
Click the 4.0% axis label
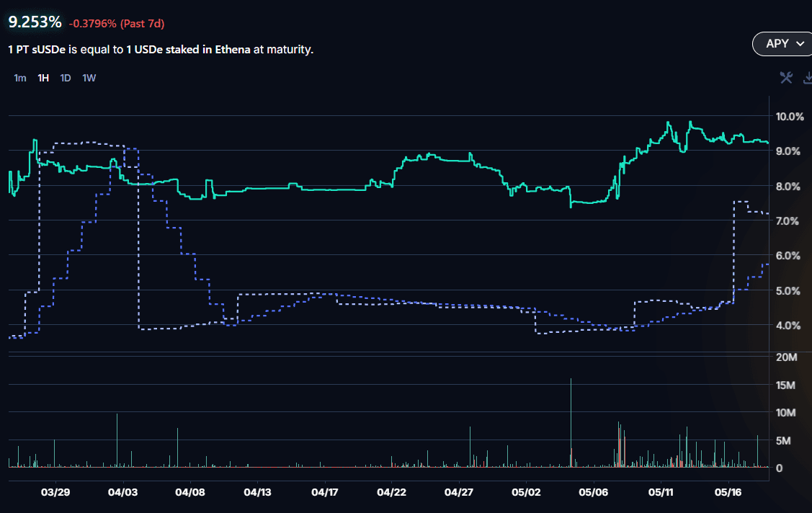tap(788, 326)
